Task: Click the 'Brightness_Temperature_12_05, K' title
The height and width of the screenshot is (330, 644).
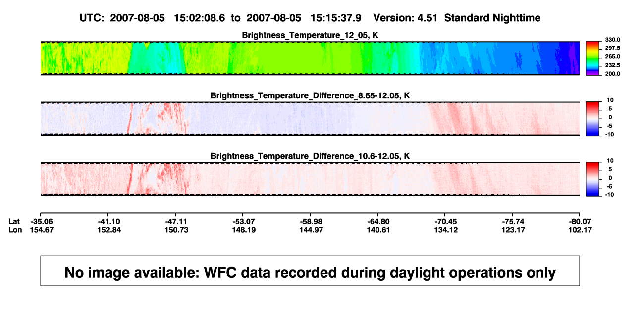Action: (x=310, y=35)
